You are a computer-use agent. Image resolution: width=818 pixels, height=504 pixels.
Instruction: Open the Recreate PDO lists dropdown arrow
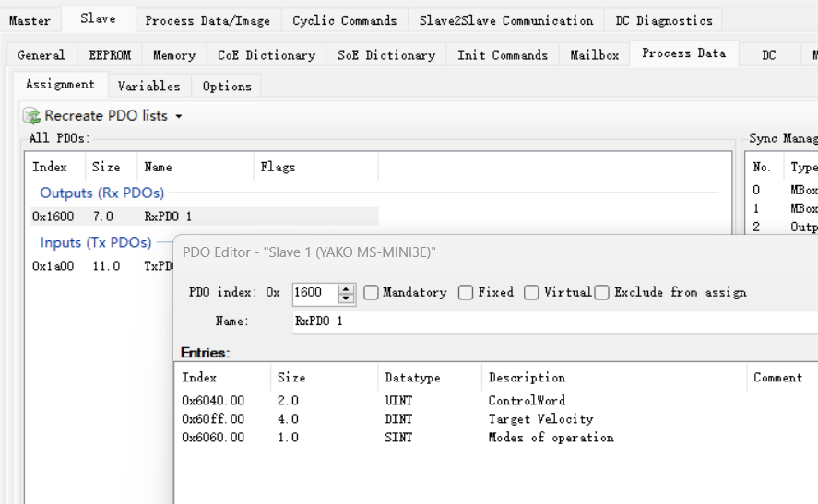coord(179,117)
